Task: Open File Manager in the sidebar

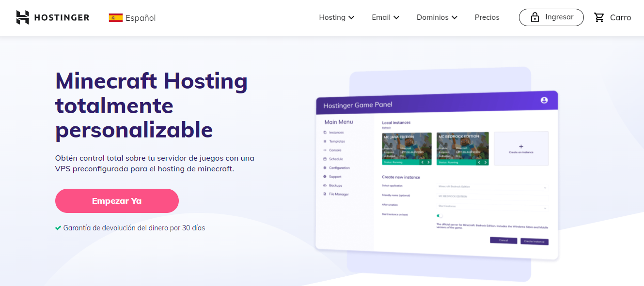Action: pyautogui.click(x=338, y=194)
